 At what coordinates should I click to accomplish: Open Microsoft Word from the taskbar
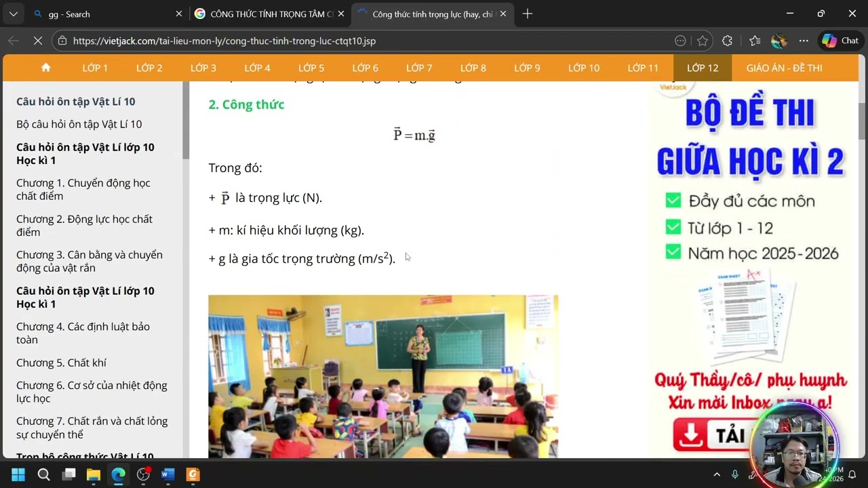point(168,474)
